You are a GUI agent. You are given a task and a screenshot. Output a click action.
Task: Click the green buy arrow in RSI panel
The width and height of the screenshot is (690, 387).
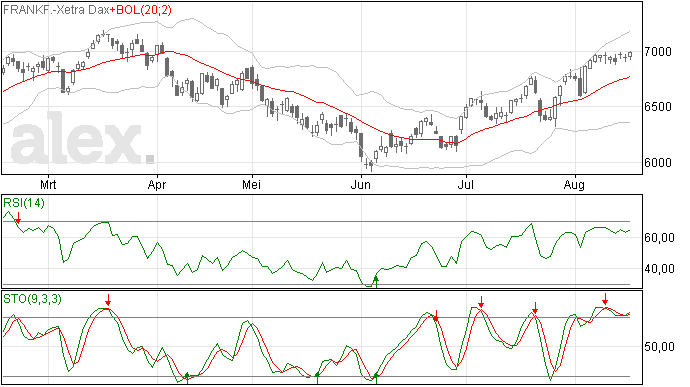pos(376,282)
